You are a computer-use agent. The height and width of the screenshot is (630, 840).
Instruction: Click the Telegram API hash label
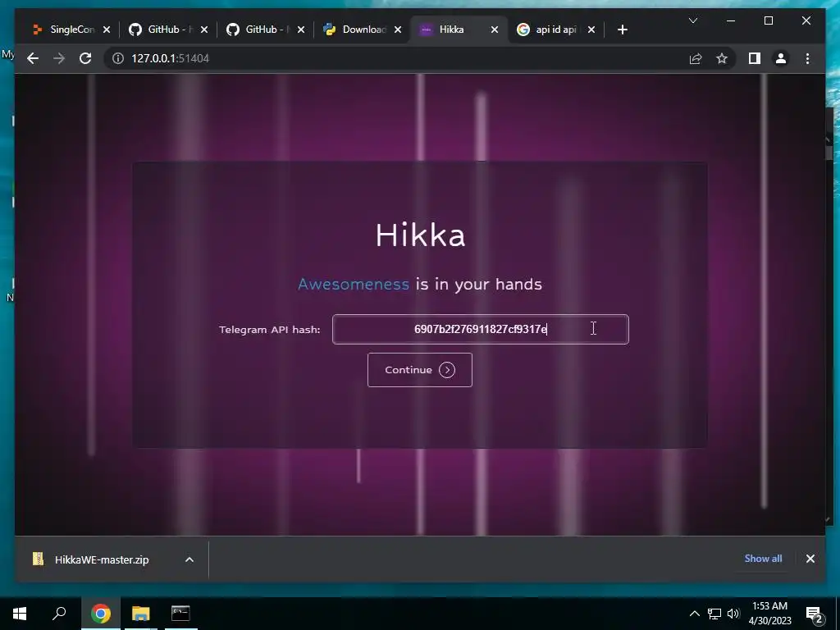click(269, 330)
